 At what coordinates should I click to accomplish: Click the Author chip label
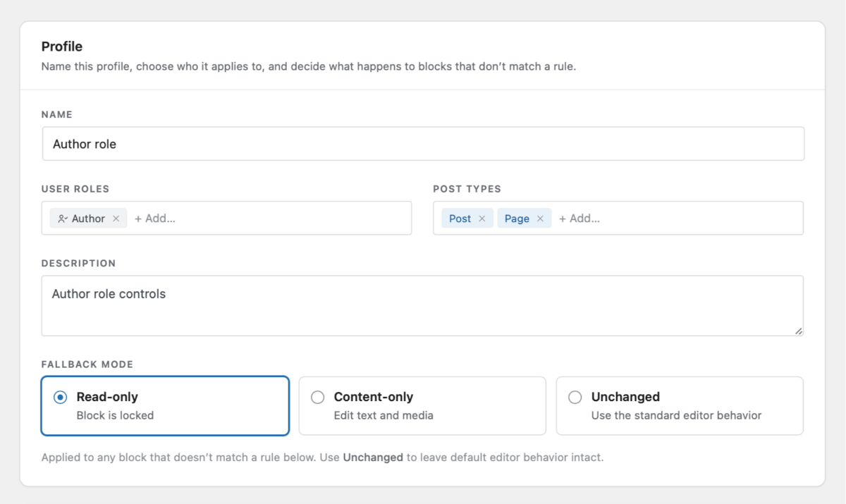[88, 219]
